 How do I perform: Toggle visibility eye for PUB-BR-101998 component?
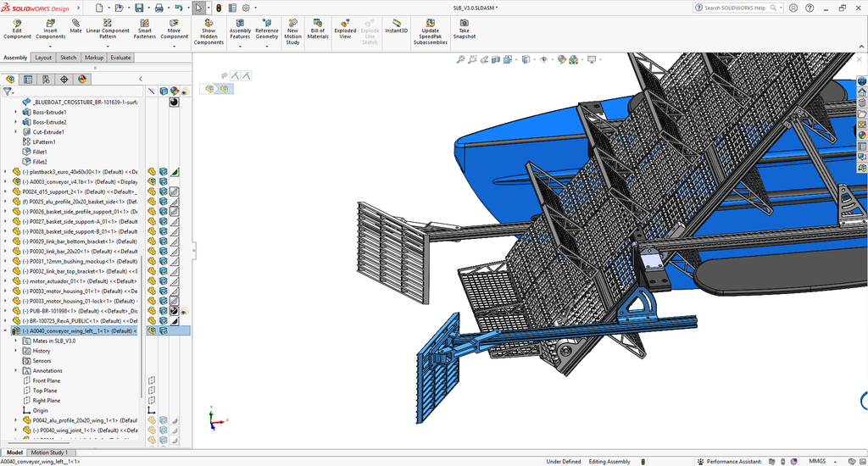coord(184,311)
